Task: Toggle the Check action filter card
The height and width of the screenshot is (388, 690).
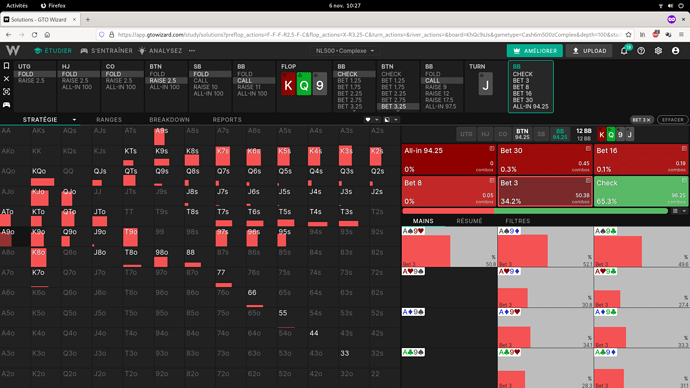Action: (641, 191)
